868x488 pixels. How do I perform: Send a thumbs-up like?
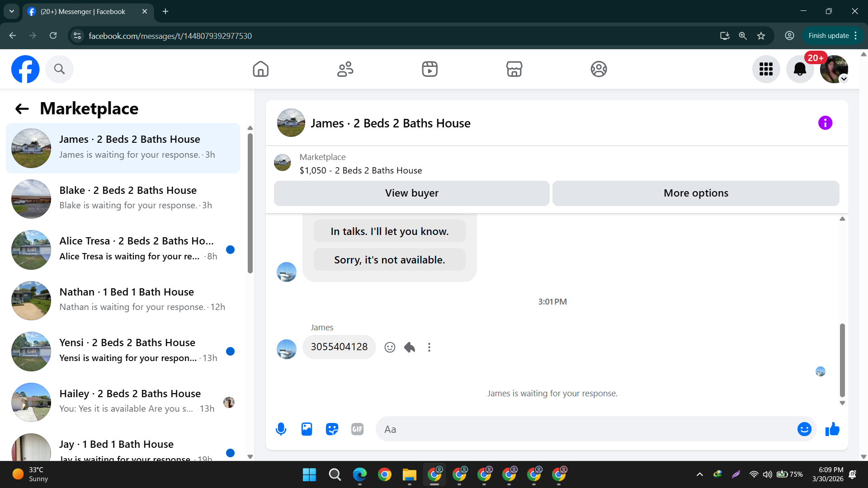click(832, 429)
